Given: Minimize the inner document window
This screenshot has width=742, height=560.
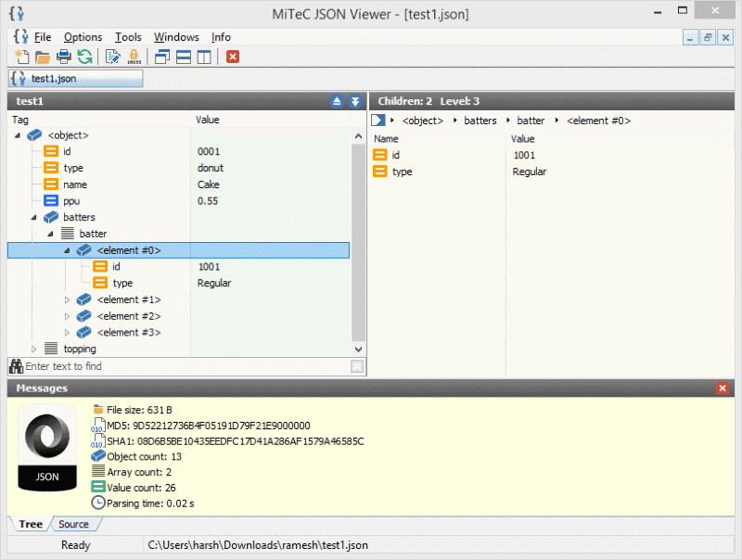Looking at the screenshot, I should coord(690,37).
